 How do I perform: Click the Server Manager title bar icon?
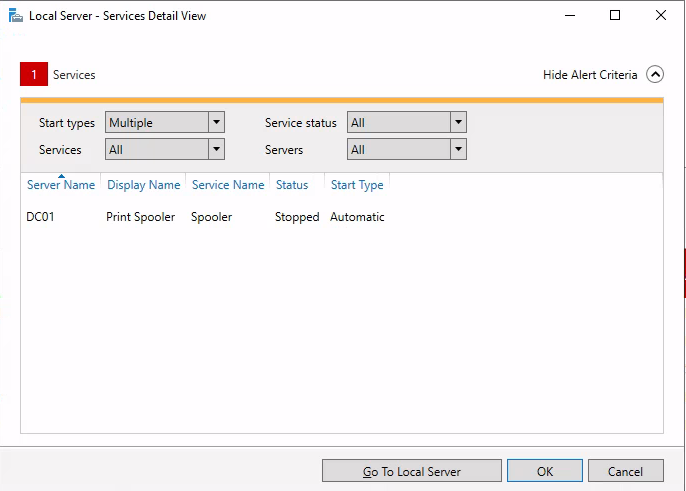[x=15, y=16]
